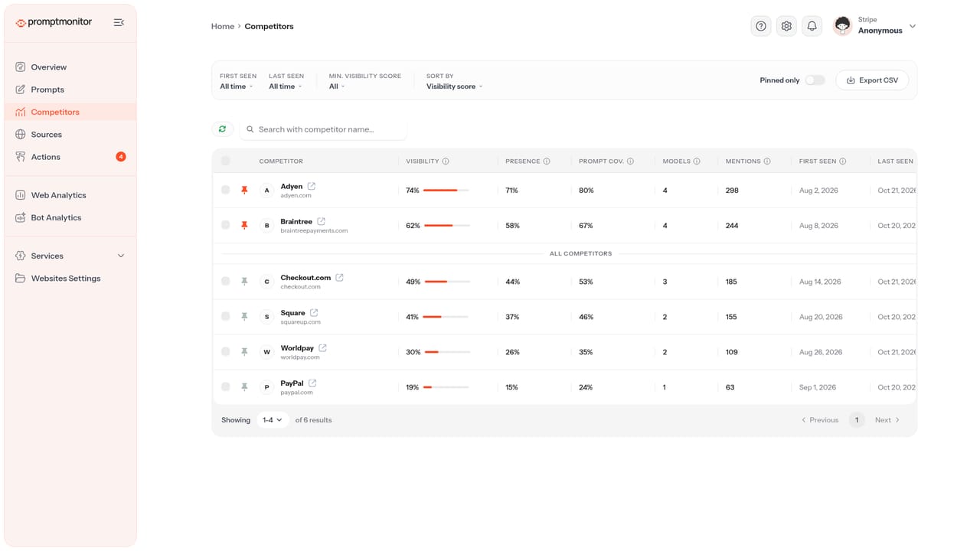Go to the Next results page
980x551 pixels.
coord(887,420)
